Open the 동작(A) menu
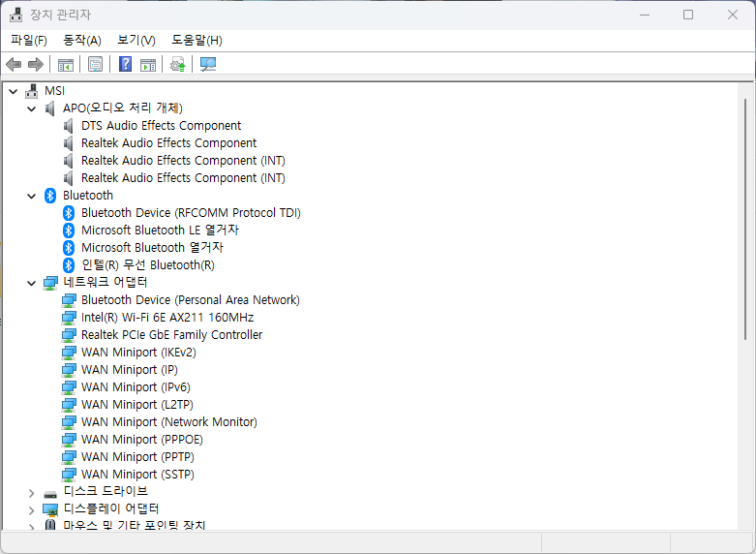Image resolution: width=756 pixels, height=554 pixels. pyautogui.click(x=82, y=40)
